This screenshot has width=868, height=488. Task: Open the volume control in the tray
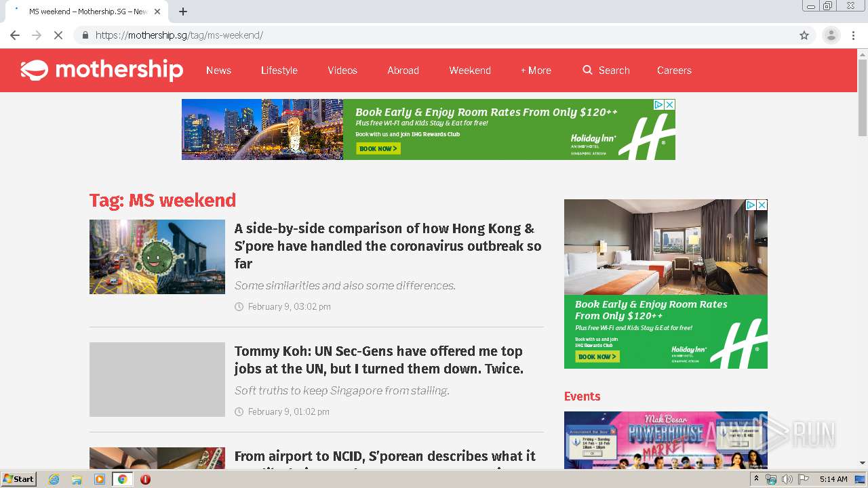tap(787, 479)
